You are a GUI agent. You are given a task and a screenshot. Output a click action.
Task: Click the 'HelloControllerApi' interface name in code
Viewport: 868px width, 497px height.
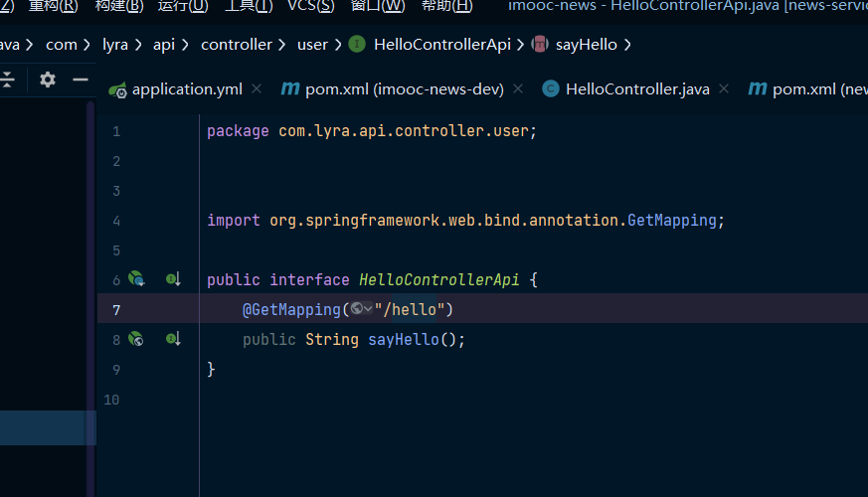[439, 279]
